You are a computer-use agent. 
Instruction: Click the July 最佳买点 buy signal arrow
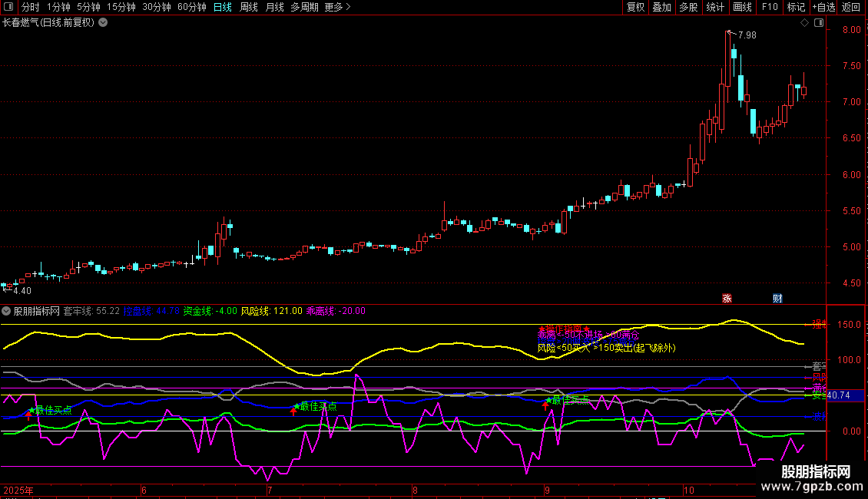pos(293,411)
